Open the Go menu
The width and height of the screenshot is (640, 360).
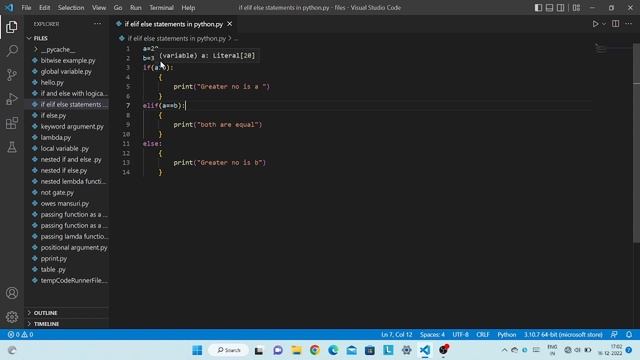(118, 8)
